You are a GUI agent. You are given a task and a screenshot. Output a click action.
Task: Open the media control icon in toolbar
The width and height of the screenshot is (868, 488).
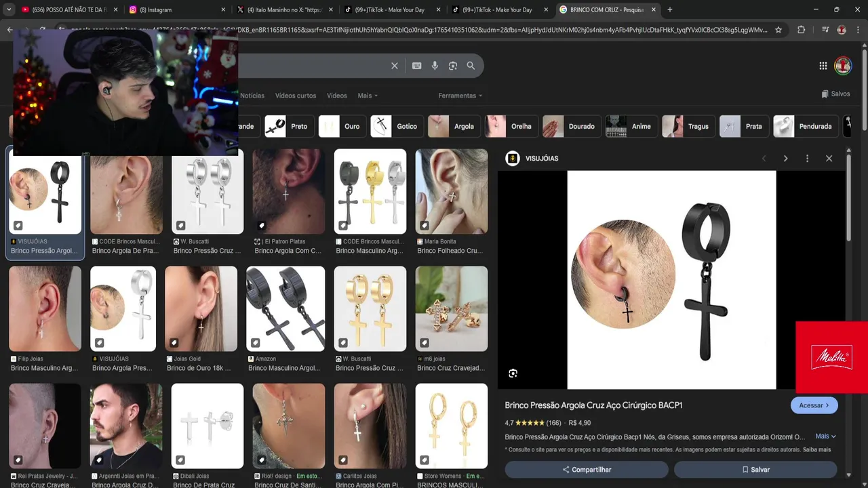click(x=825, y=30)
